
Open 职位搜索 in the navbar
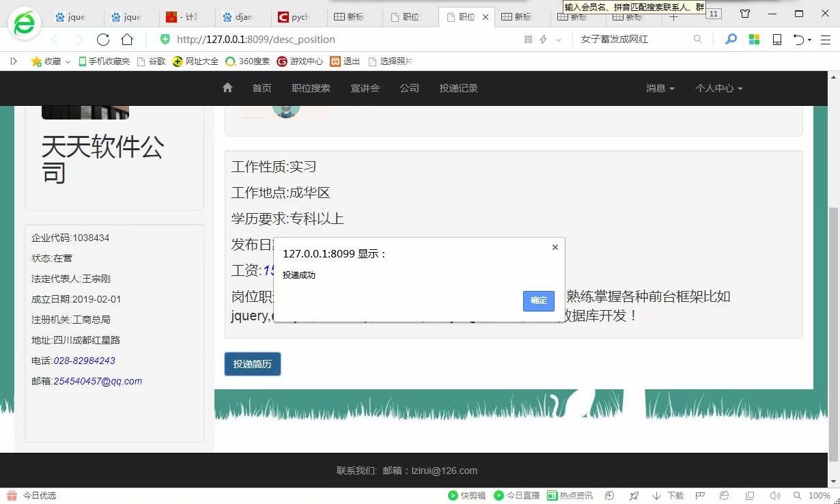pyautogui.click(x=311, y=88)
